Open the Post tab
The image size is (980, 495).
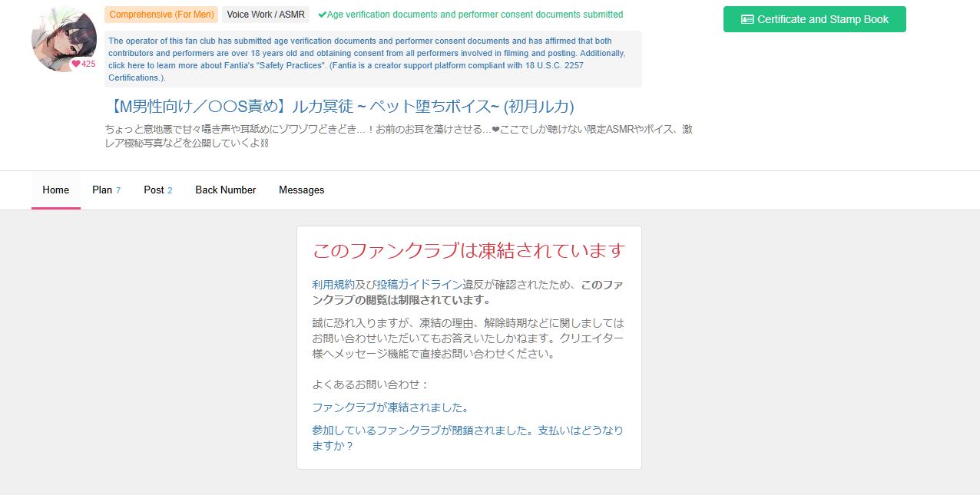[157, 190]
